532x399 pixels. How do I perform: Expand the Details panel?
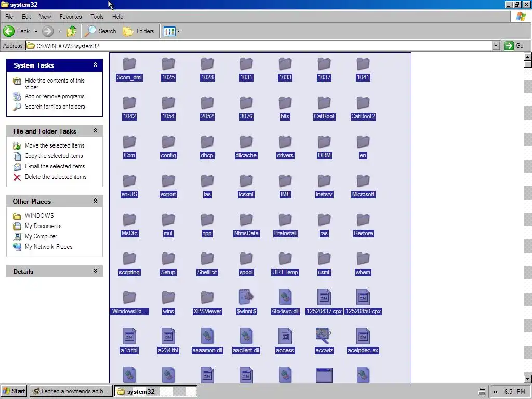[96, 271]
